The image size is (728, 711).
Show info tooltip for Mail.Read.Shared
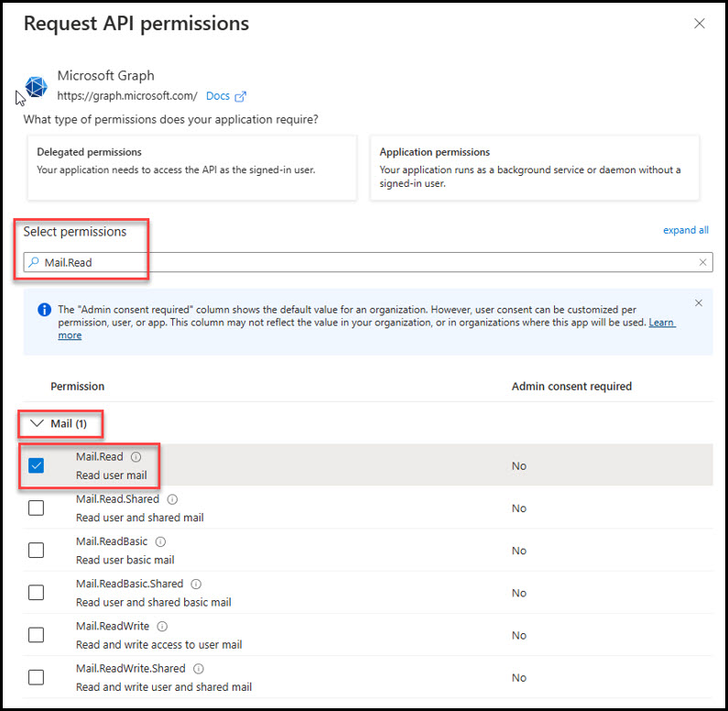[x=172, y=499]
